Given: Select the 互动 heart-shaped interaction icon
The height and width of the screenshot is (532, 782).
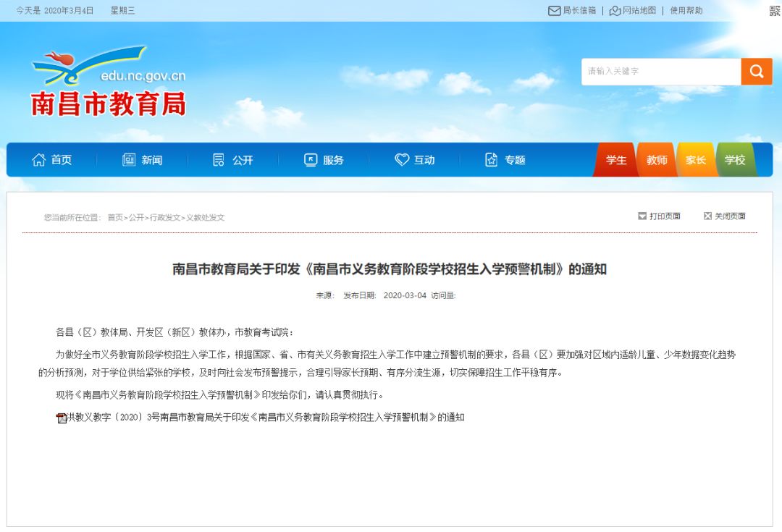Looking at the screenshot, I should click(402, 160).
